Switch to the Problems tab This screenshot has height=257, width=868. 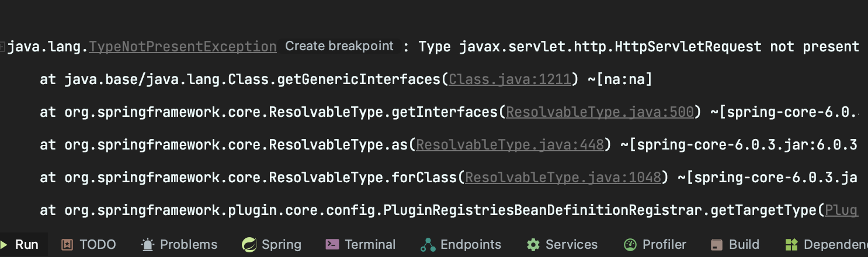[x=179, y=244]
